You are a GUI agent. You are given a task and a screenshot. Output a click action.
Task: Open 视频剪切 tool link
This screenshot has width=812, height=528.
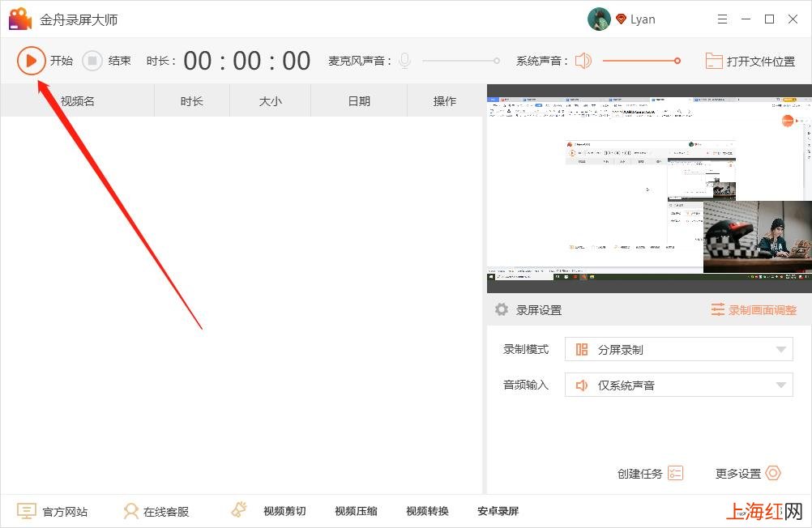pyautogui.click(x=284, y=512)
